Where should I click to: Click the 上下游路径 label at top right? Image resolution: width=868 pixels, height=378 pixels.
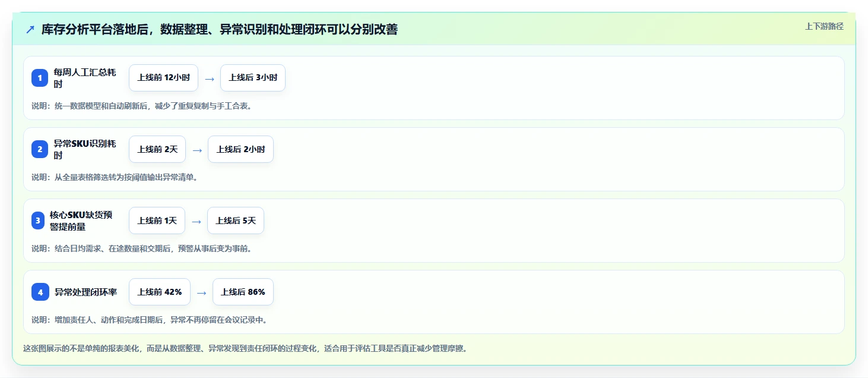pos(824,26)
